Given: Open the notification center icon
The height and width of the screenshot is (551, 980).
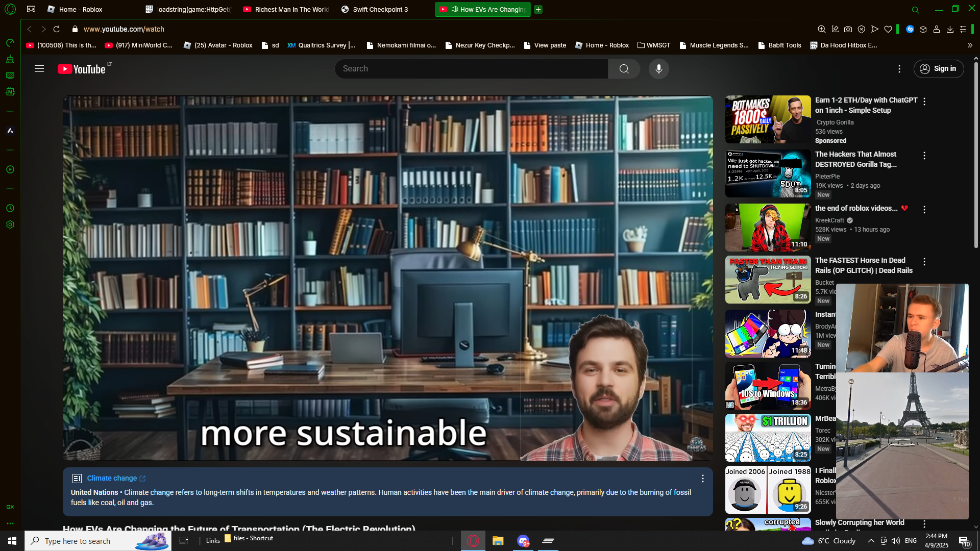Looking at the screenshot, I should point(964,541).
